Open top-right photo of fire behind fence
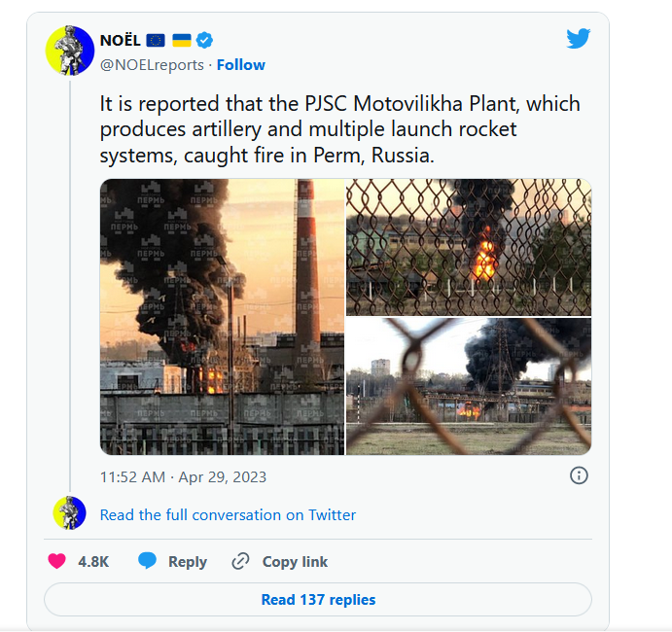Viewport: 672px width, 632px height. point(469,247)
